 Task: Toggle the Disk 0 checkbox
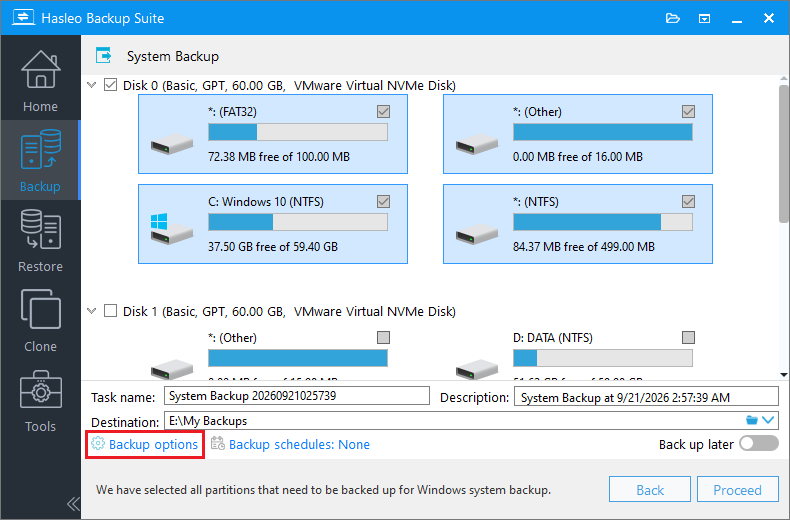[110, 85]
